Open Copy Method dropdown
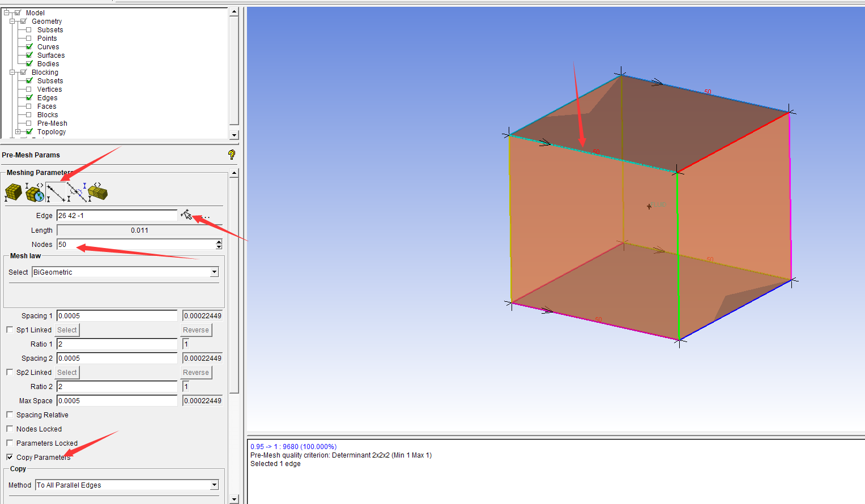 tap(214, 485)
